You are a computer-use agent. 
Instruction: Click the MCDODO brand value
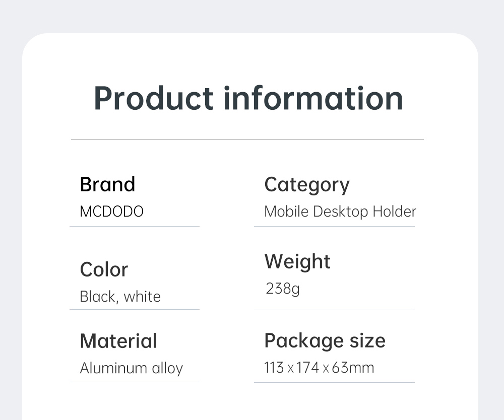(111, 212)
